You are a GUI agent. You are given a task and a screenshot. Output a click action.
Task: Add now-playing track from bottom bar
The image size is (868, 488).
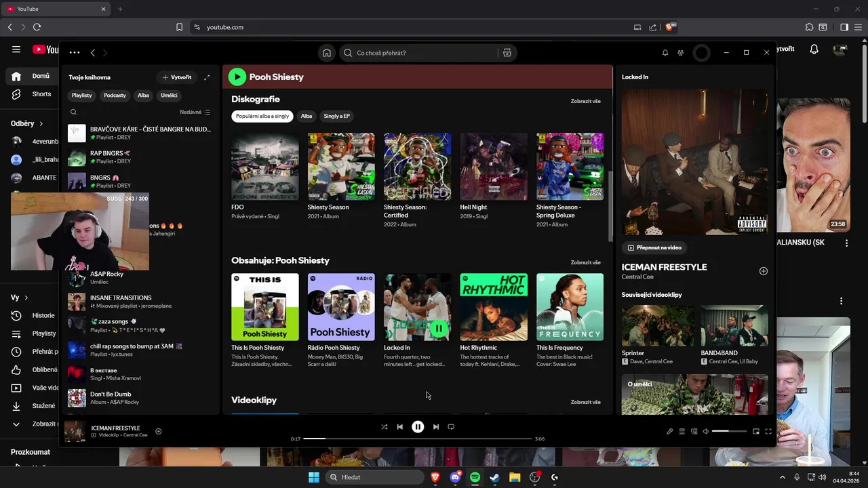pos(158,431)
